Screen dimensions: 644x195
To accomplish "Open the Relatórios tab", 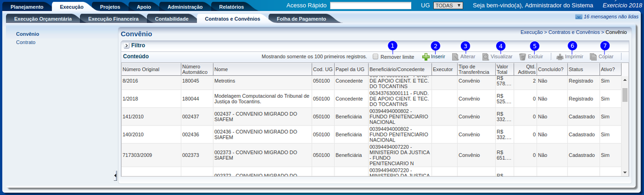I will (x=231, y=7).
